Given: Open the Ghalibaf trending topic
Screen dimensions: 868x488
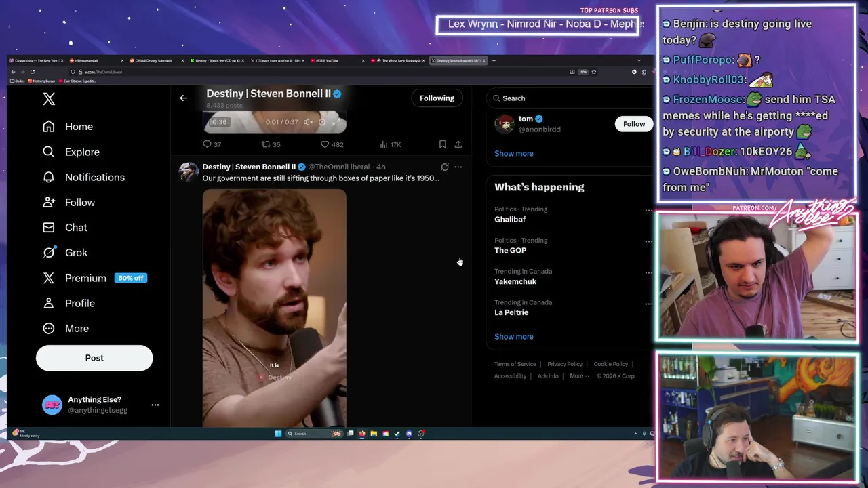Looking at the screenshot, I should 510,220.
